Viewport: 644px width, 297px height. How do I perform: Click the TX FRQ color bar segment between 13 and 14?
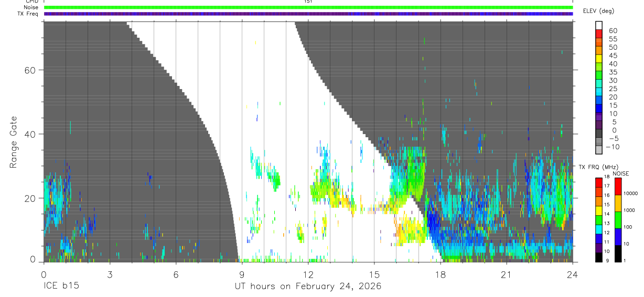tap(599, 219)
